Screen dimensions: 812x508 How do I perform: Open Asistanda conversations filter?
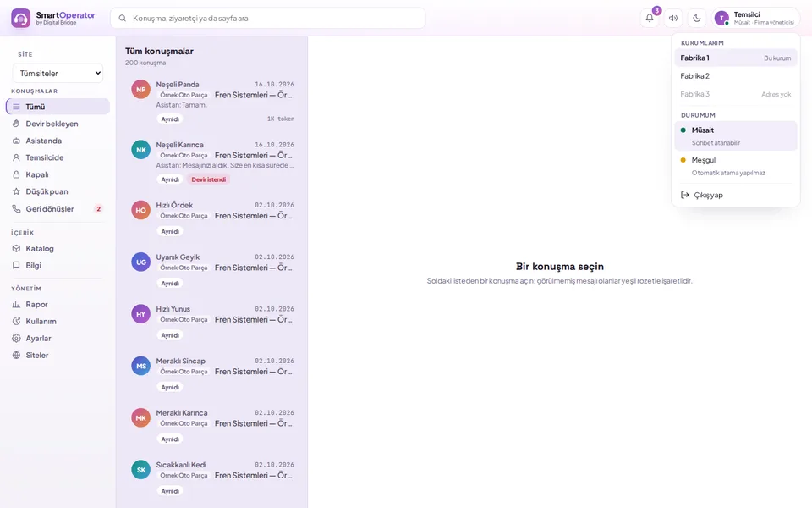coord(58,141)
